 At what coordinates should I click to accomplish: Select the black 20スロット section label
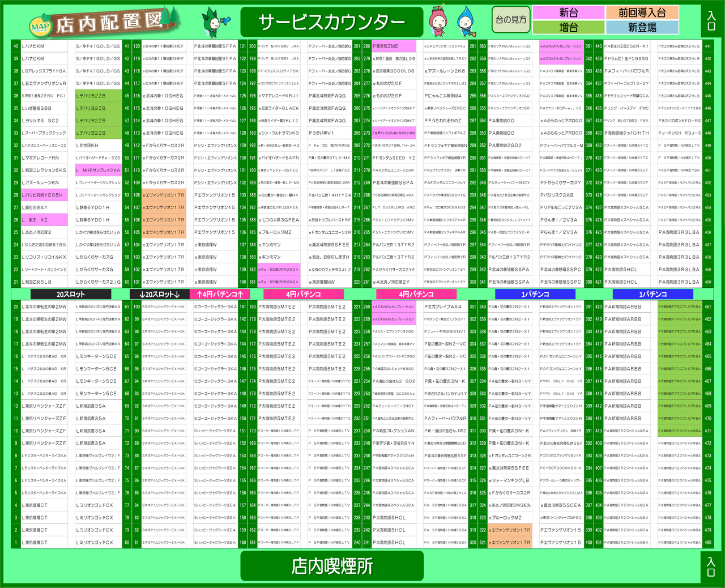[71, 294]
